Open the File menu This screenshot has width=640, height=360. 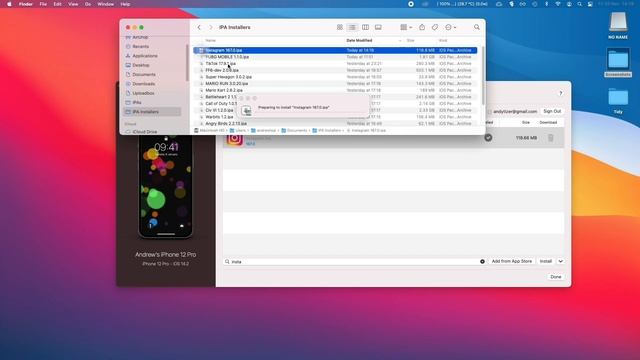(43, 4)
